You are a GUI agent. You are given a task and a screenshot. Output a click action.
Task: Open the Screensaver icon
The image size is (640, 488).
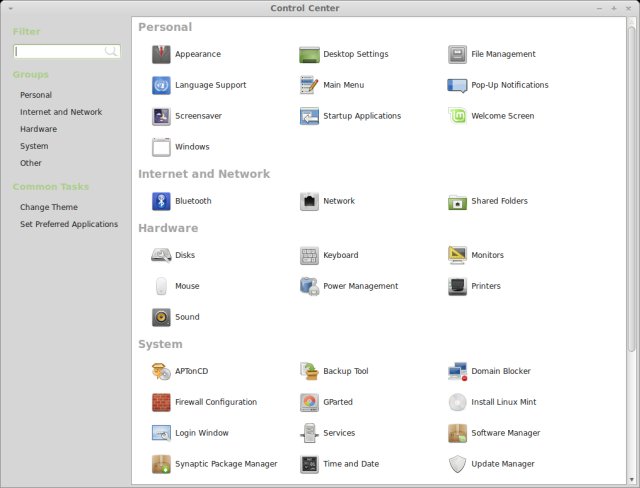coord(161,116)
